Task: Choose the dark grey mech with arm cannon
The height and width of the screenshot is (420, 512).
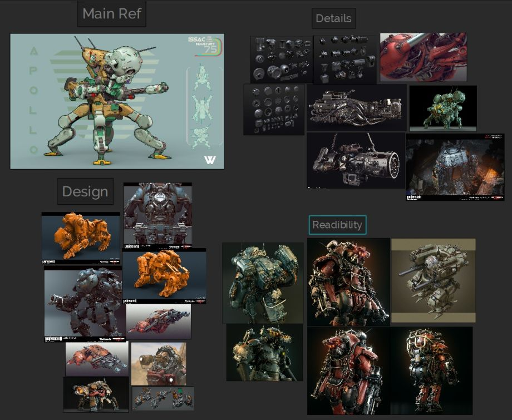Action: pos(85,304)
